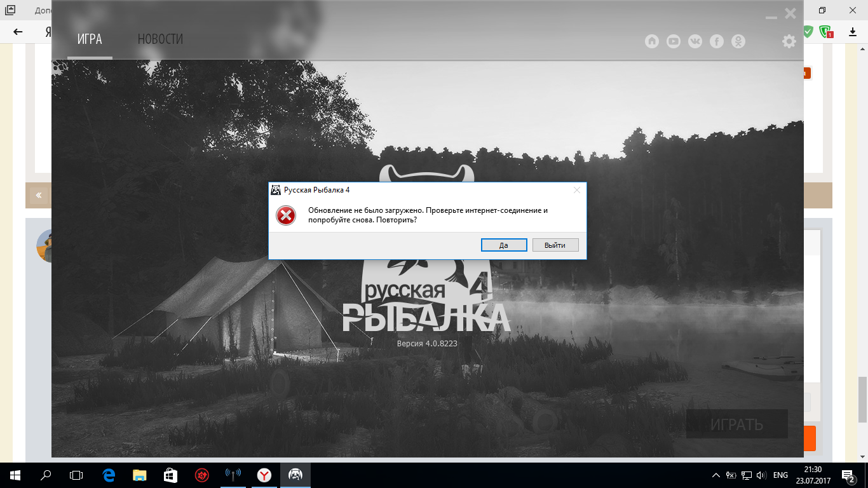Open the antenna hotspot app on the taskbar
This screenshot has width=868, height=488.
click(233, 475)
